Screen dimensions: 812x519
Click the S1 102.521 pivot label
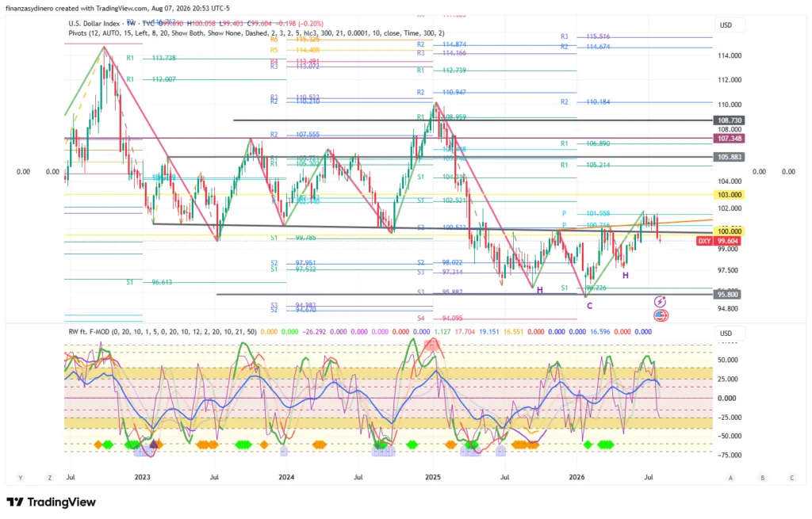pyautogui.click(x=442, y=200)
